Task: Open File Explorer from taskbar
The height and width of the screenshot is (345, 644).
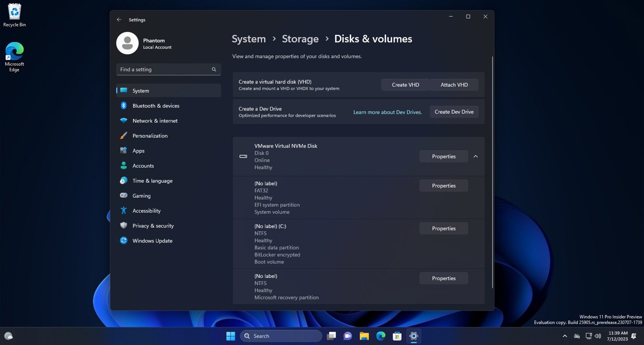Action: (x=364, y=336)
